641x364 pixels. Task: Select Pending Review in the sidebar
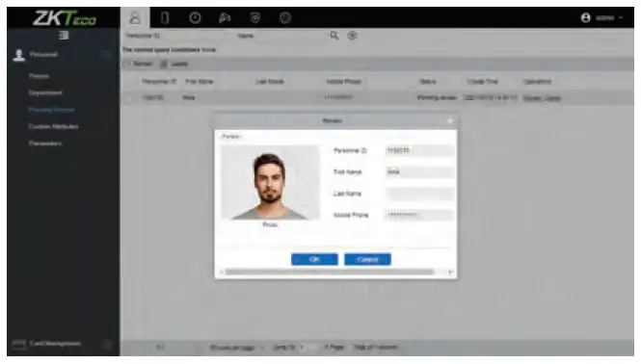tap(51, 110)
